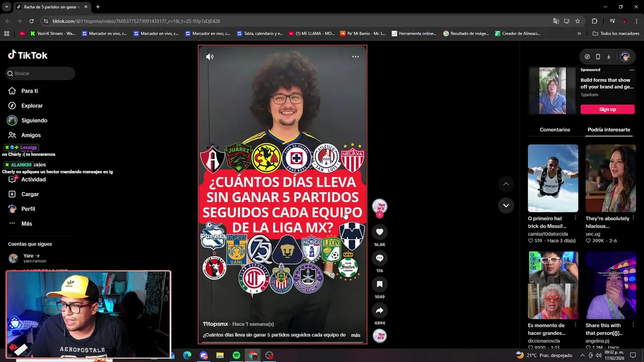Switch to Comentarios tab
Viewport: 644px width, 362px height.
pos(555,130)
